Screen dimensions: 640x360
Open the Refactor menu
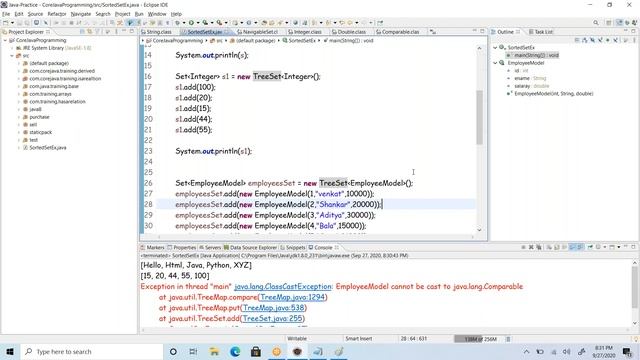(57, 14)
